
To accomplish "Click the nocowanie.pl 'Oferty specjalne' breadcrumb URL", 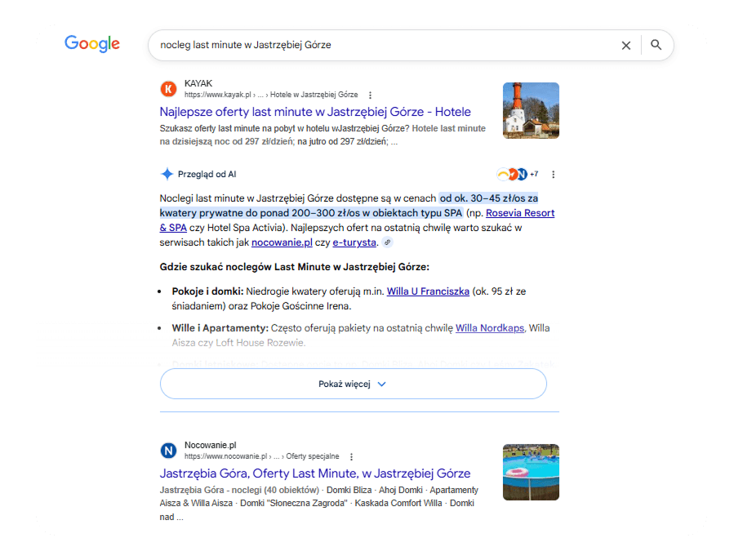I will tap(261, 456).
